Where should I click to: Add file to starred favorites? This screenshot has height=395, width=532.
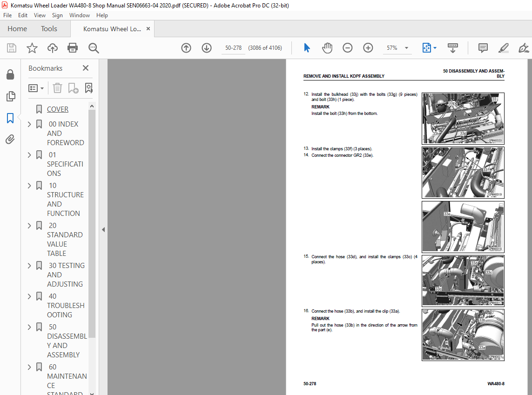tap(32, 48)
